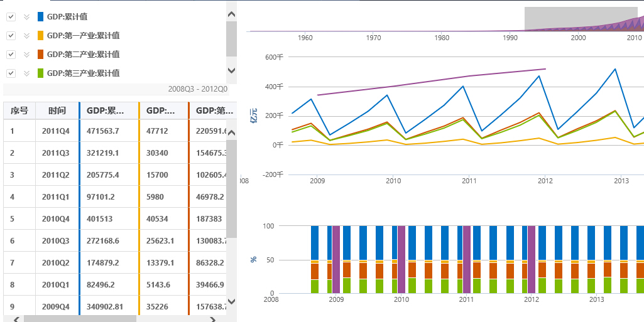Click the 471563.7 value cell
This screenshot has width=644, height=322.
pyautogui.click(x=109, y=131)
